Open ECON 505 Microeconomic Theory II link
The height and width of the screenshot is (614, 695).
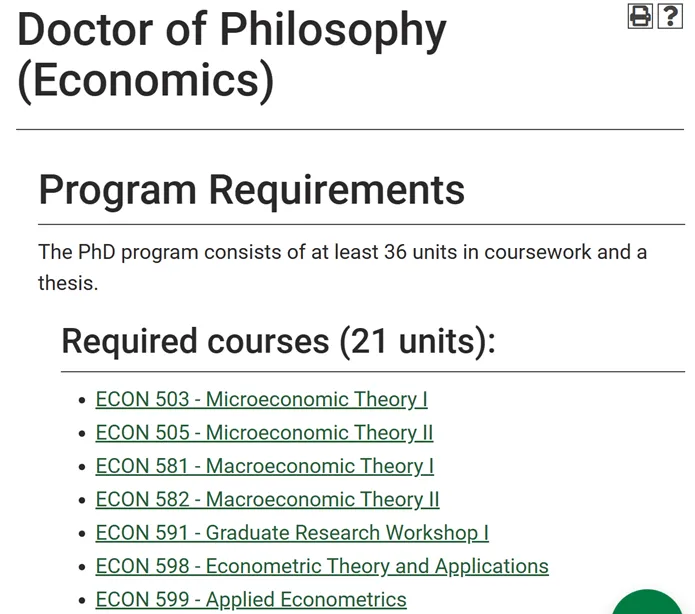tap(264, 433)
